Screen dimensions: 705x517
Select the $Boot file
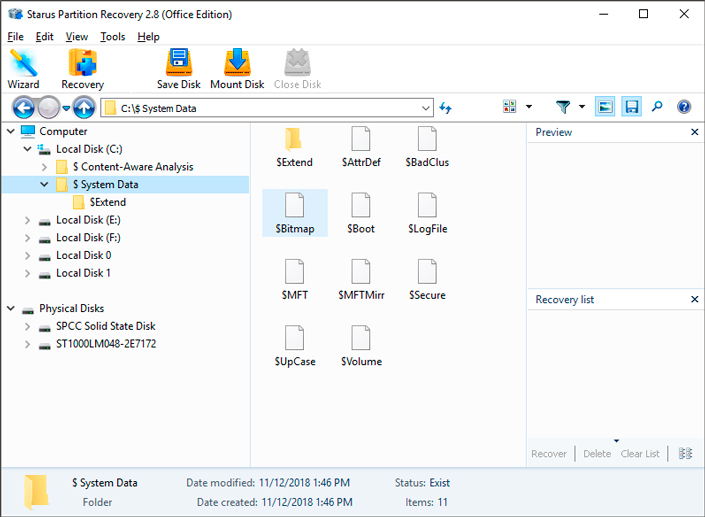361,213
